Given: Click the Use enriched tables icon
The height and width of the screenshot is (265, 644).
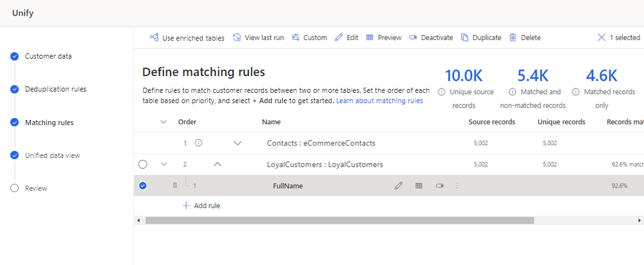Looking at the screenshot, I should tap(155, 37).
